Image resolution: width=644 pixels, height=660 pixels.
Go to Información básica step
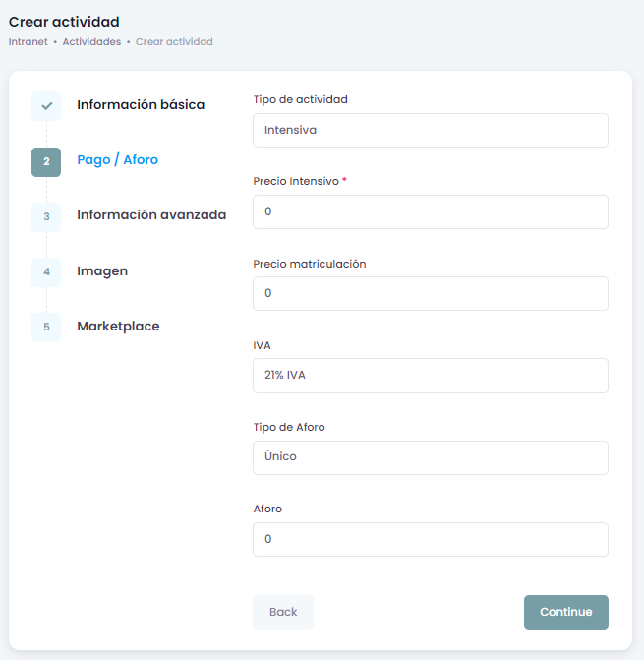(141, 104)
